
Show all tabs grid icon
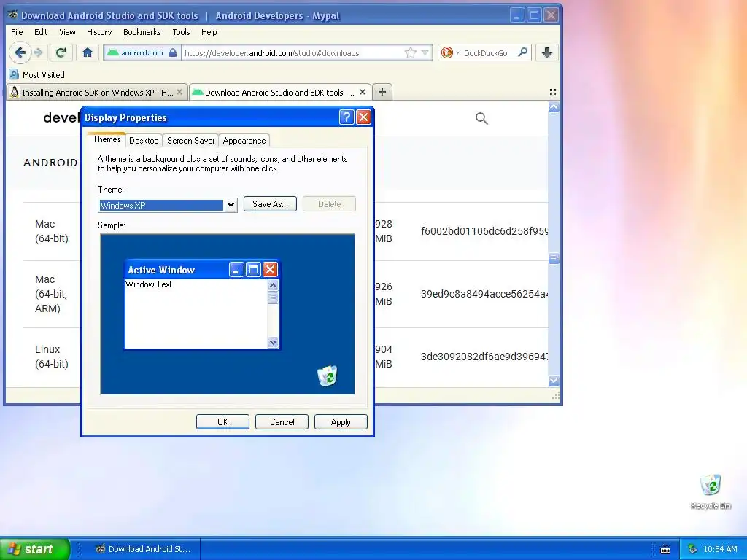click(553, 92)
